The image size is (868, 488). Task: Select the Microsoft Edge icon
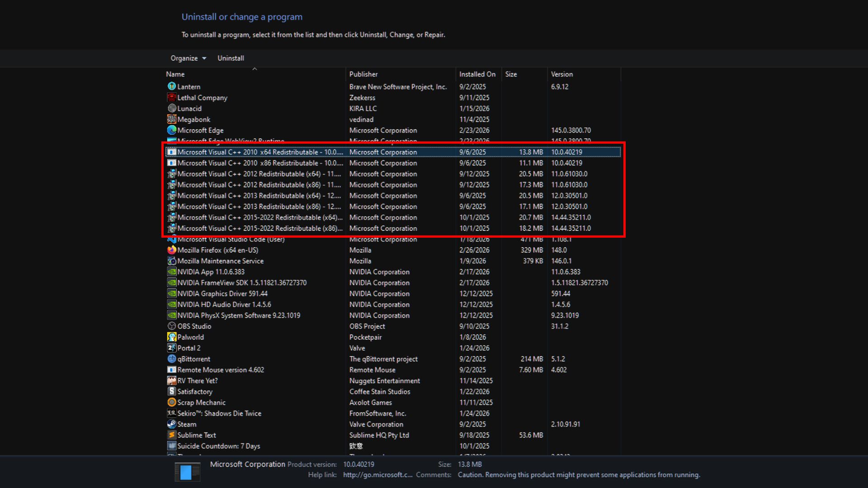click(x=172, y=130)
